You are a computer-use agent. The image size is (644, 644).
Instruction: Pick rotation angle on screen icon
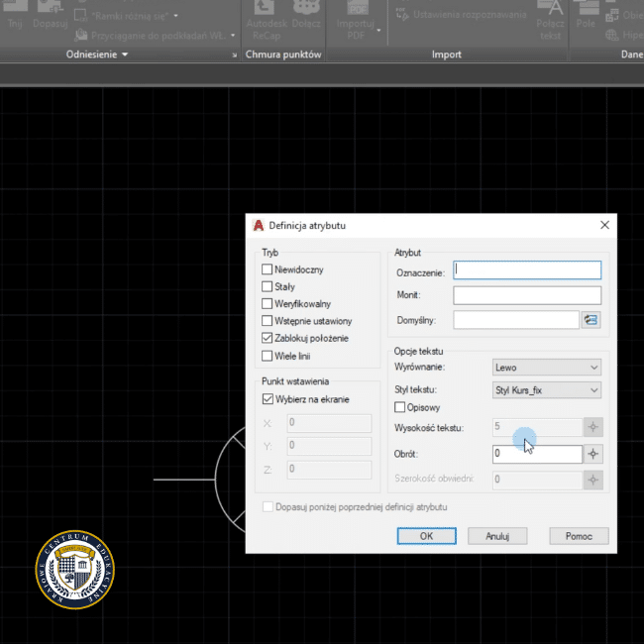(593, 454)
